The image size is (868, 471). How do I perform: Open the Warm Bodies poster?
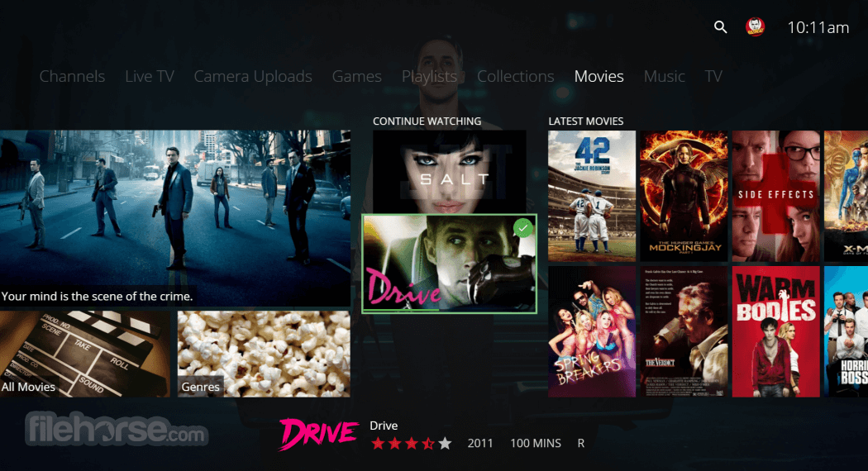click(775, 331)
